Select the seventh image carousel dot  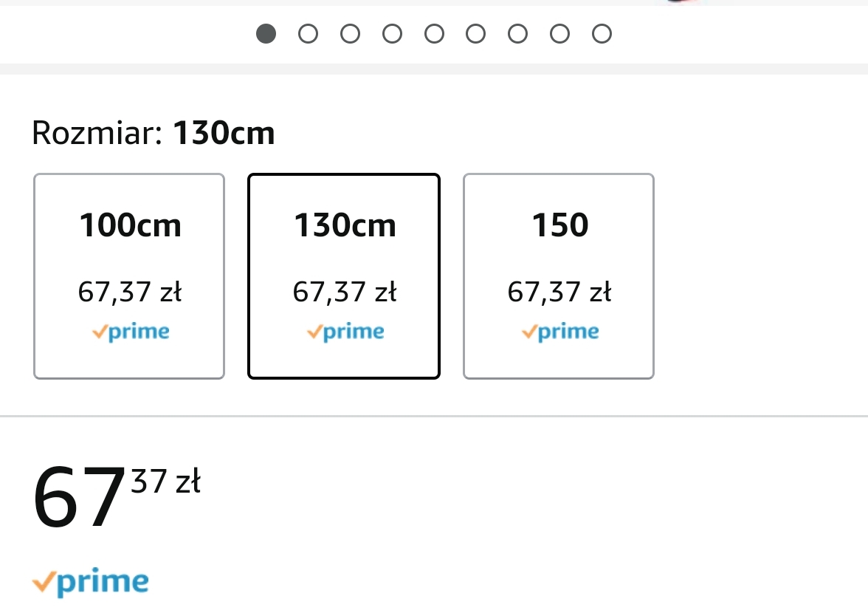click(518, 34)
